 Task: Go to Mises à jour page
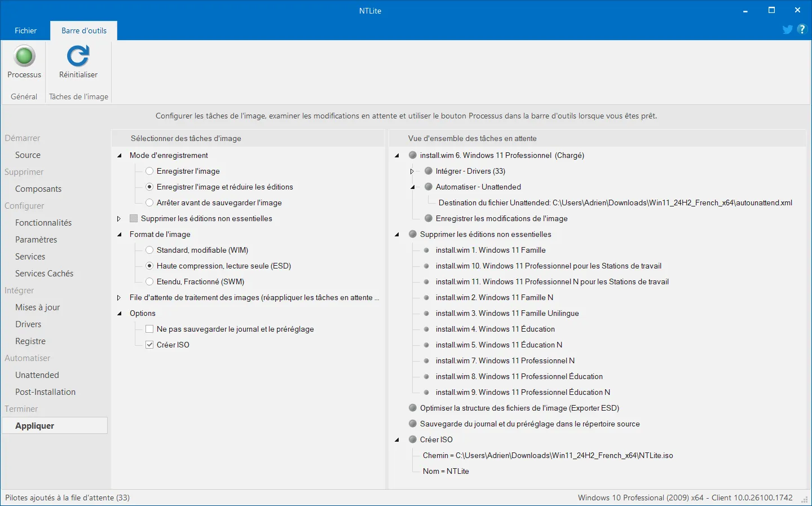pyautogui.click(x=37, y=307)
